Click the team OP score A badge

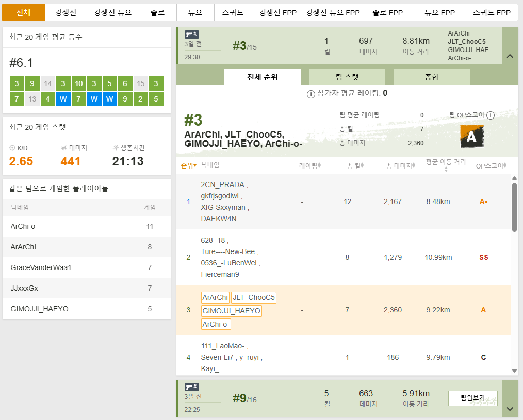pos(471,136)
